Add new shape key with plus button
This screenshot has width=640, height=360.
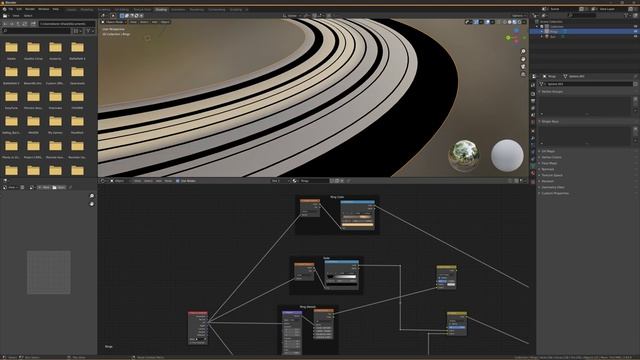coord(635,129)
